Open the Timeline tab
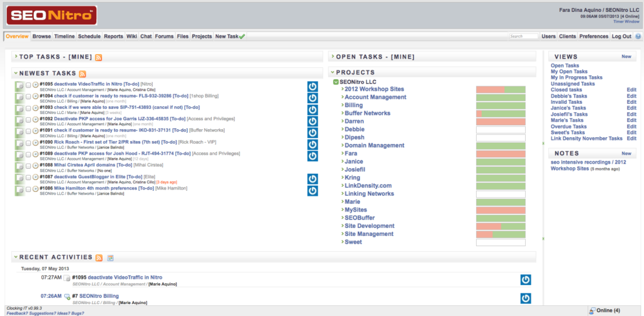The height and width of the screenshot is (316, 644). (65, 36)
